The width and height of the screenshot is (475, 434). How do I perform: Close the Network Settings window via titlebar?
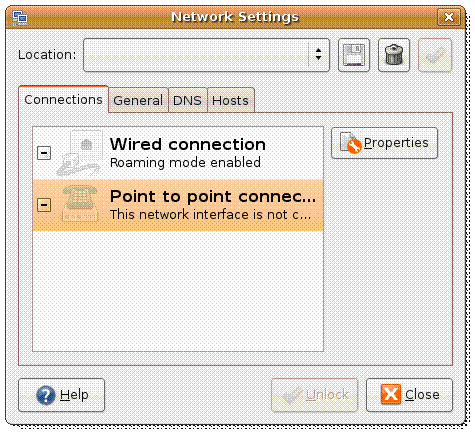click(449, 17)
